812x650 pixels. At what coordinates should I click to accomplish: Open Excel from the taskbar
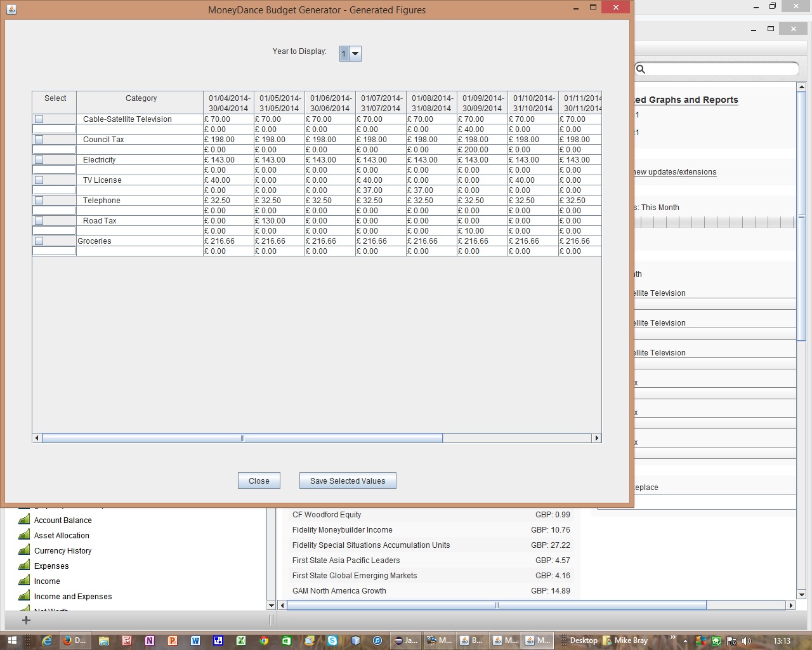point(241,640)
